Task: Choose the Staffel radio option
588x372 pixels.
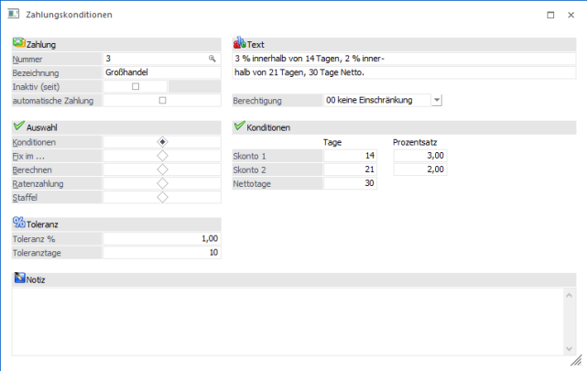Action: (162, 197)
